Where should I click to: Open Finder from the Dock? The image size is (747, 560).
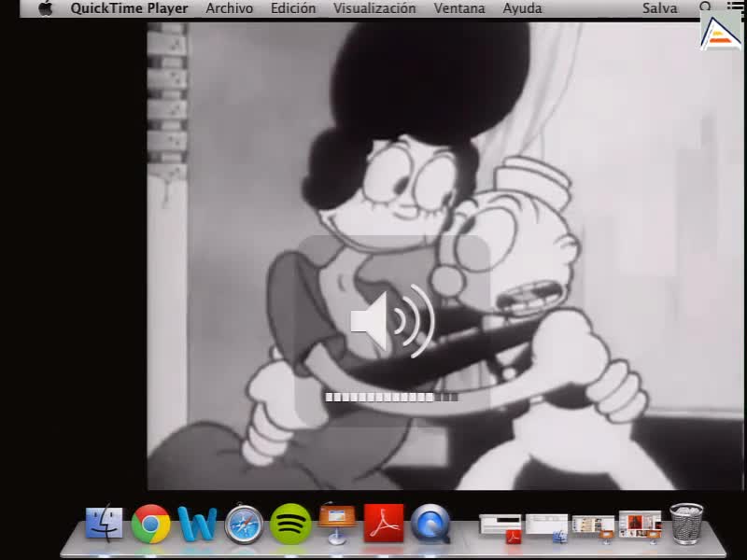[104, 523]
